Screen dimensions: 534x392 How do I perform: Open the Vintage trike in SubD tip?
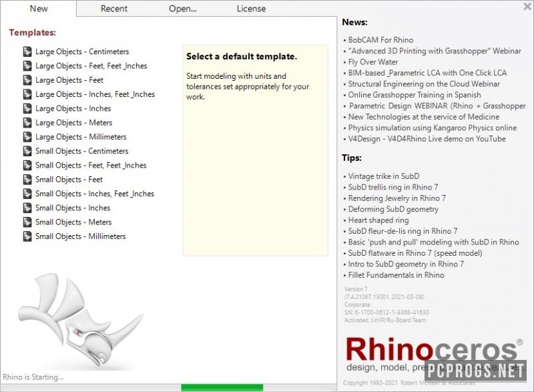click(383, 176)
